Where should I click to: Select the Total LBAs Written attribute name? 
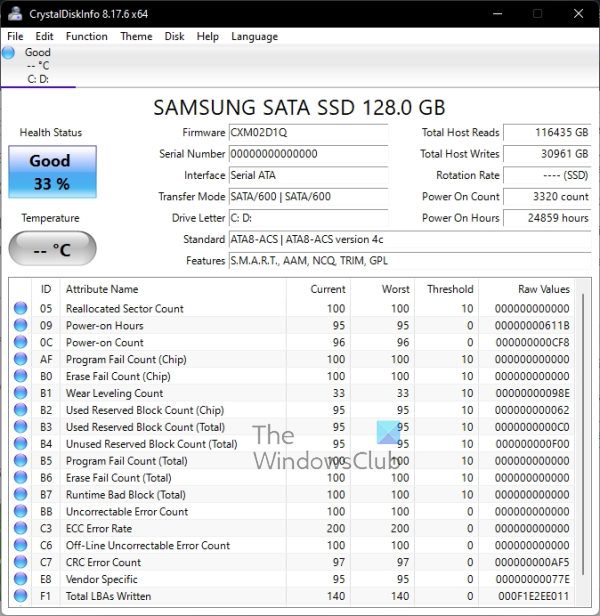pyautogui.click(x=108, y=596)
